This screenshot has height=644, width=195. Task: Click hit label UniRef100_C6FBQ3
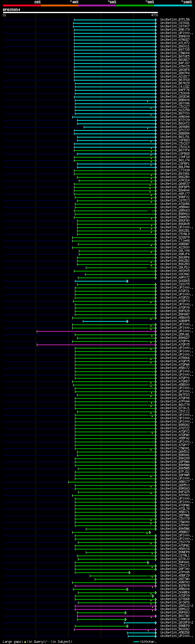pos(175,140)
